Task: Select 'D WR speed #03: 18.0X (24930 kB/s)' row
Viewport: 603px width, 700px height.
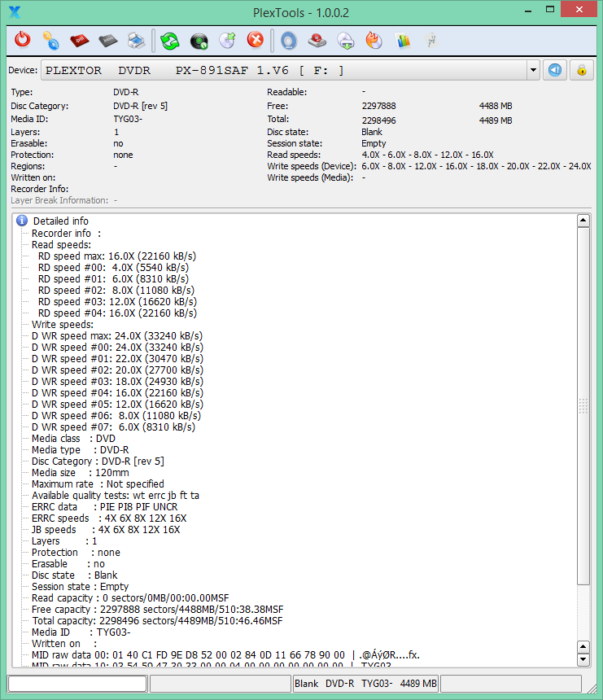Action: [x=117, y=381]
